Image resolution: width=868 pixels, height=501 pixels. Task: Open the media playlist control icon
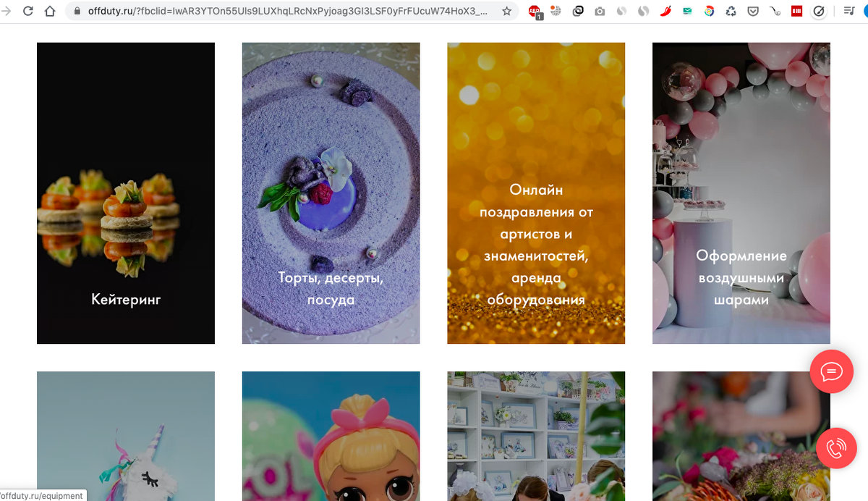[x=848, y=12]
